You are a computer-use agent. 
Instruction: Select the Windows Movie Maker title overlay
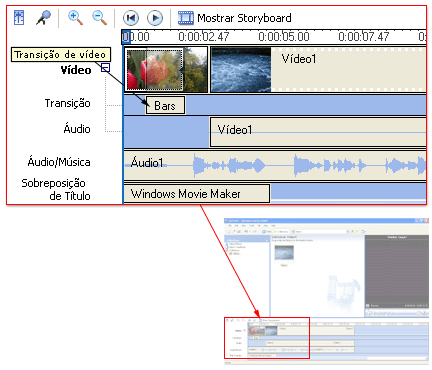pos(197,193)
